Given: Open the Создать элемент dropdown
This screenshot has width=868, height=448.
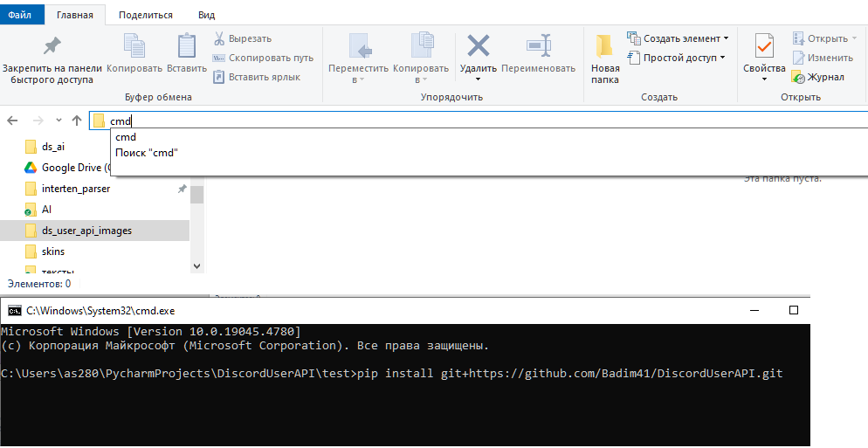Looking at the screenshot, I should (x=679, y=38).
